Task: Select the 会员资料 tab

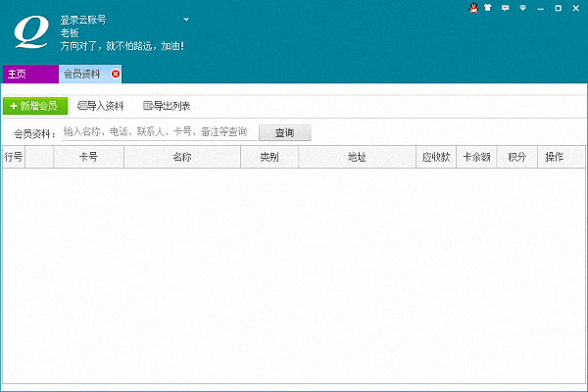Action: (81, 73)
